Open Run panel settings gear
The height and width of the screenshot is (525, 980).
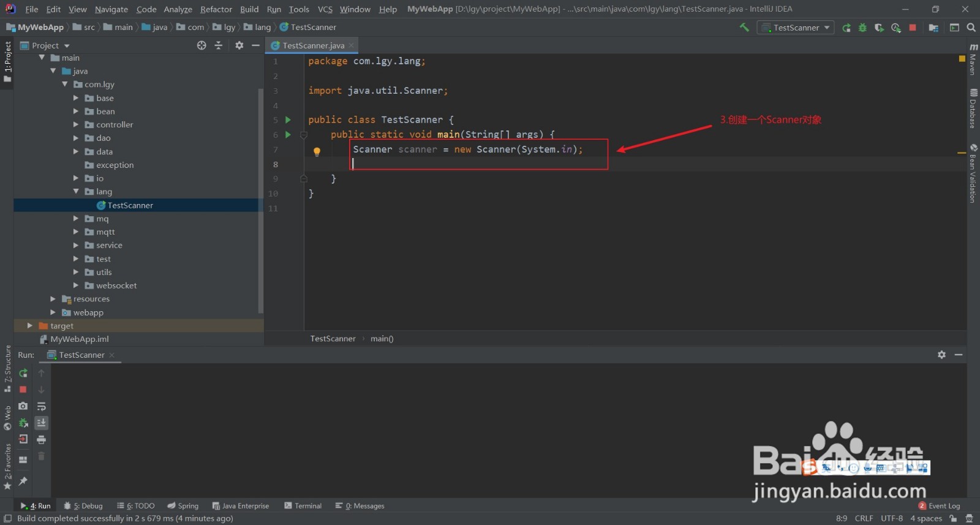[941, 355]
